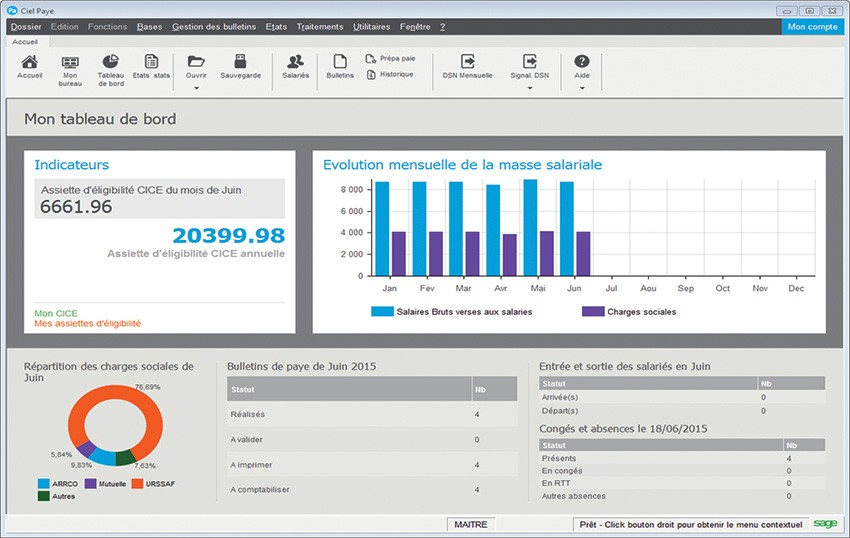
Task: Open the Traitements menu
Action: coord(319,27)
